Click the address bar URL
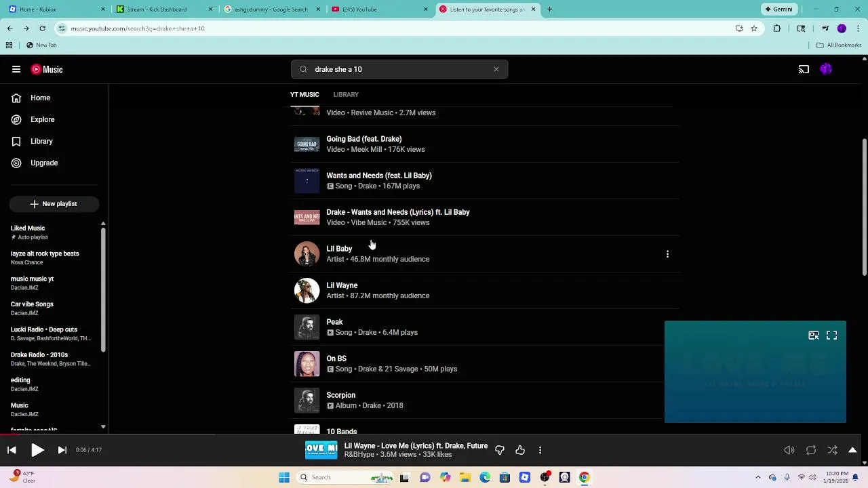The height and width of the screenshot is (488, 868). [138, 28]
